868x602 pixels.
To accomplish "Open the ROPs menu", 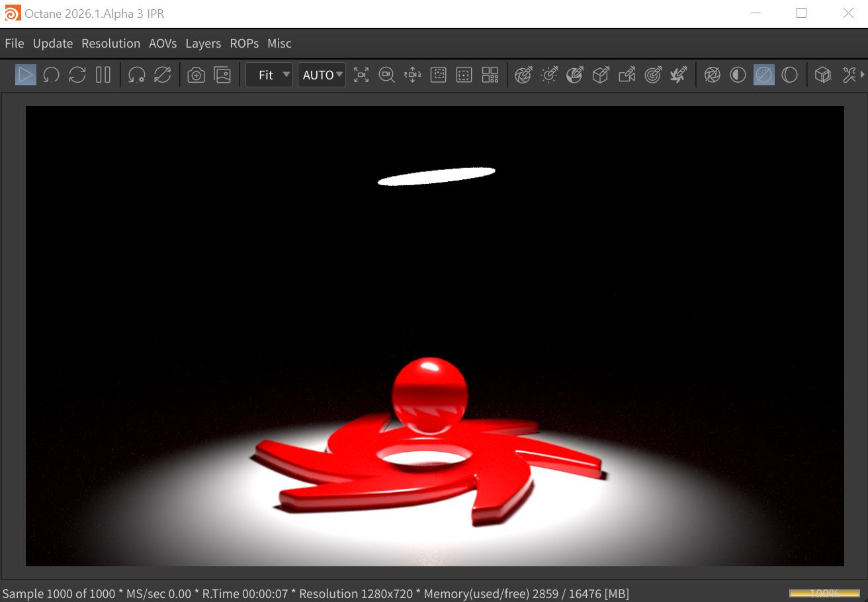I will click(244, 44).
